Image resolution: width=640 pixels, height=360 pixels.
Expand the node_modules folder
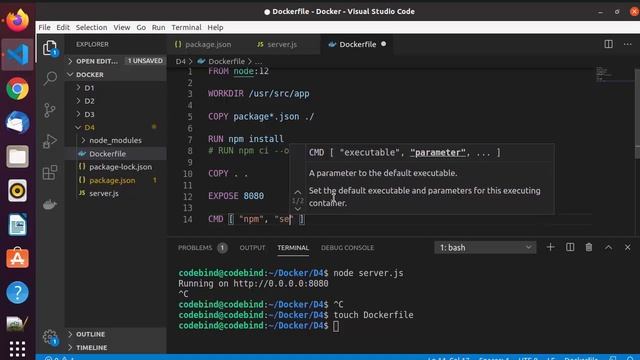point(116,140)
